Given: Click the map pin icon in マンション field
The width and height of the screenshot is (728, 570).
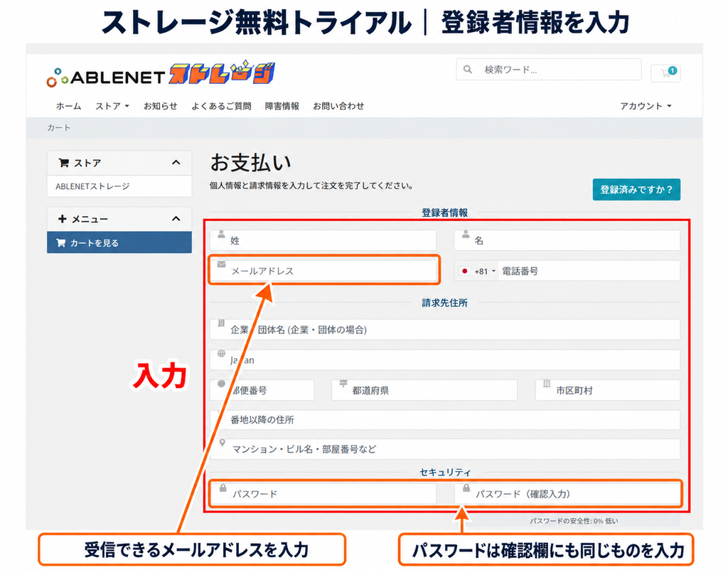Looking at the screenshot, I should point(223,442).
